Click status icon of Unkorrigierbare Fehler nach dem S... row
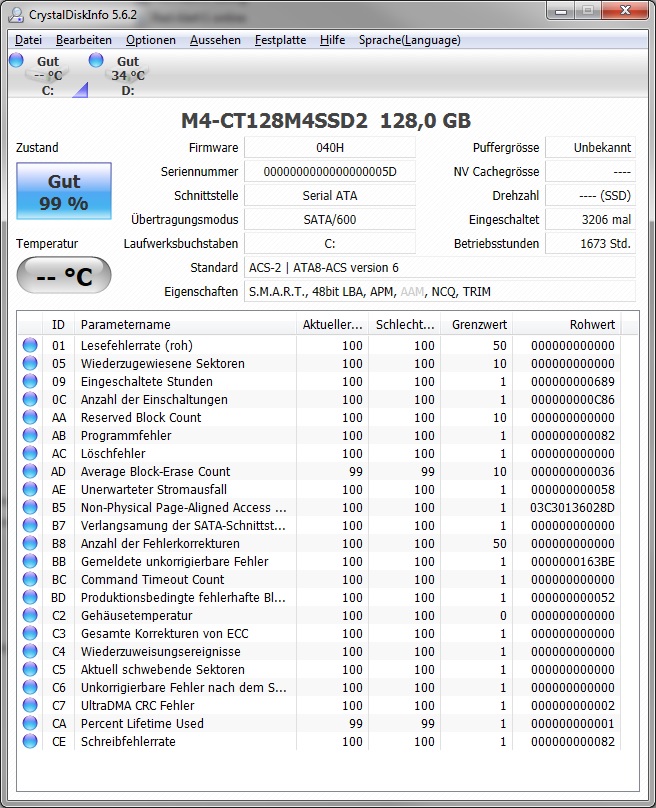This screenshot has height=808, width=656. (30, 687)
